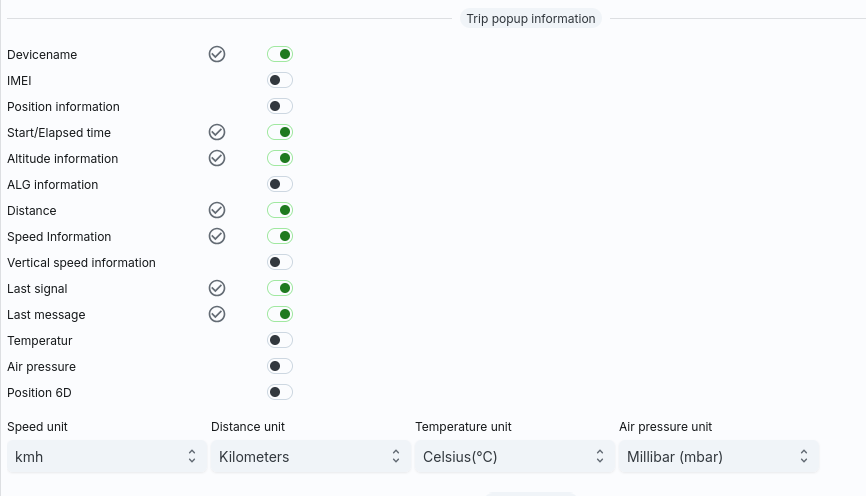The width and height of the screenshot is (866, 496).
Task: Click the checkmark icon beside Last signal
Action: [x=217, y=288]
